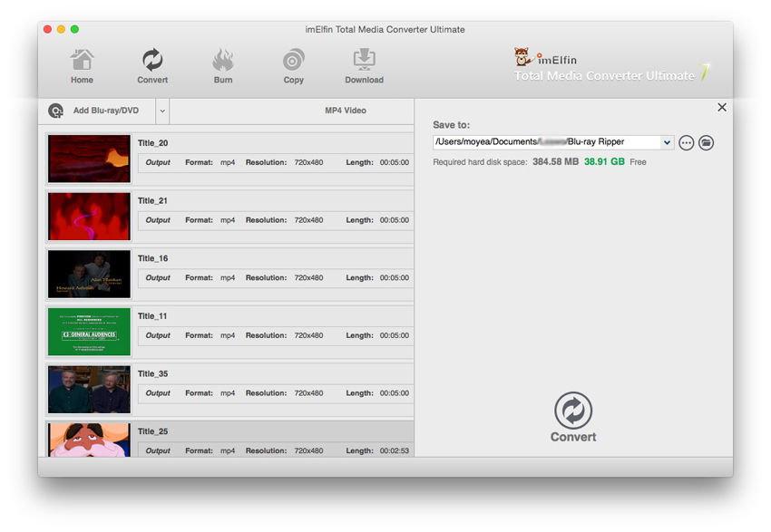Expand the Save to path dropdown
This screenshot has height=532, width=771.
pos(667,142)
